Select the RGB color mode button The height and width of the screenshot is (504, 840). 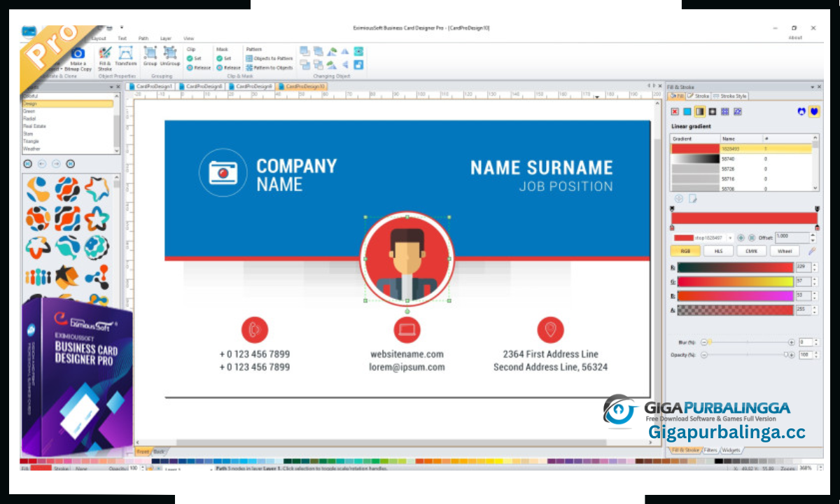click(x=684, y=251)
